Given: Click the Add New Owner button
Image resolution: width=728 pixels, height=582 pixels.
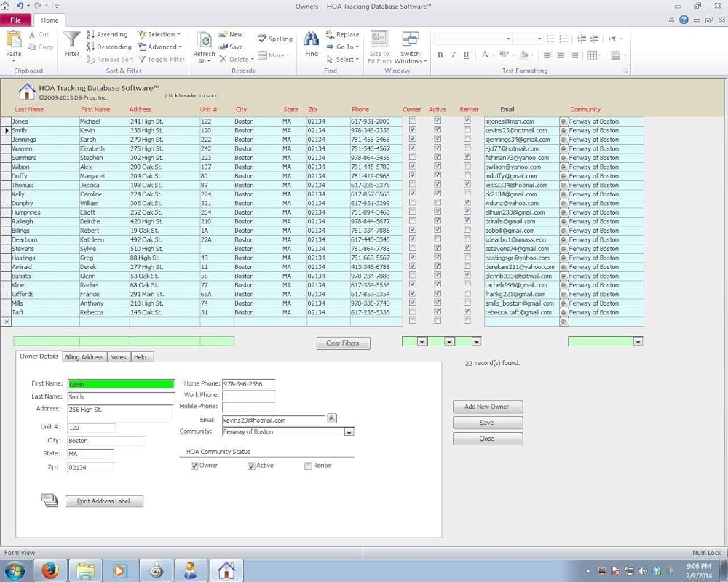Looking at the screenshot, I should click(x=488, y=407).
